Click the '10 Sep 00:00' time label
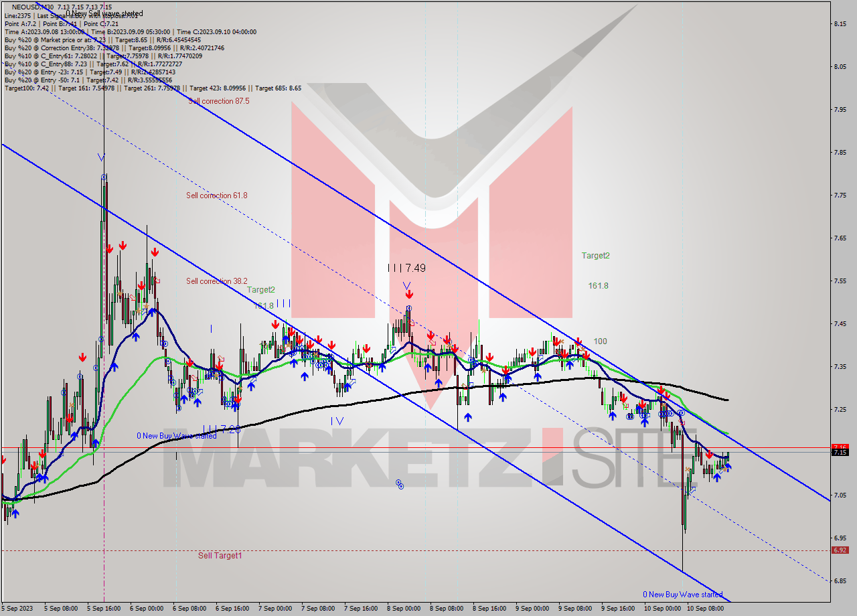The width and height of the screenshot is (857, 616). point(661,609)
